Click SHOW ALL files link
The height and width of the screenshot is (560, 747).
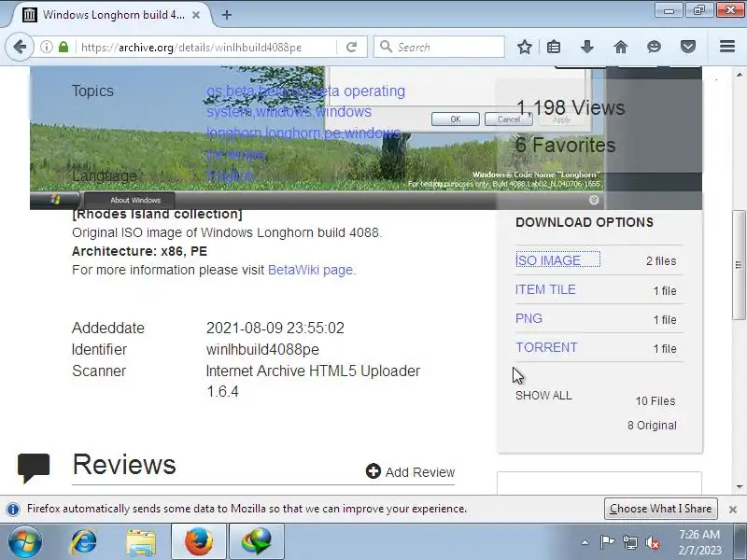tap(543, 396)
